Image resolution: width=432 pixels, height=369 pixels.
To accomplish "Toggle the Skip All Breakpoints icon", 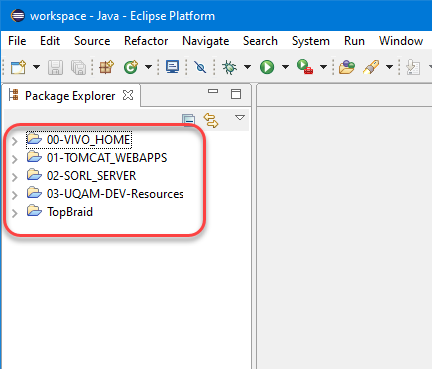I will click(200, 67).
